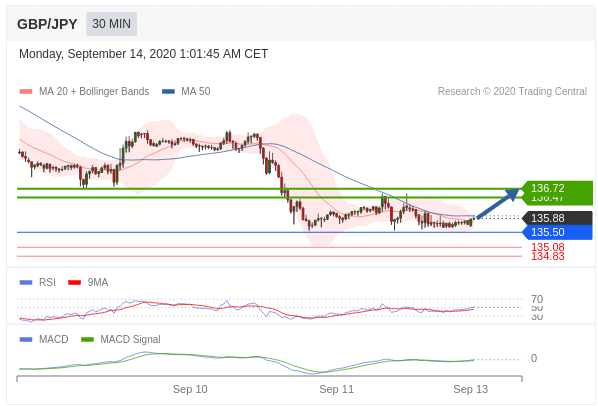598x406 pixels.
Task: Click the MACD Signal green legend swatch
Action: 87,339
